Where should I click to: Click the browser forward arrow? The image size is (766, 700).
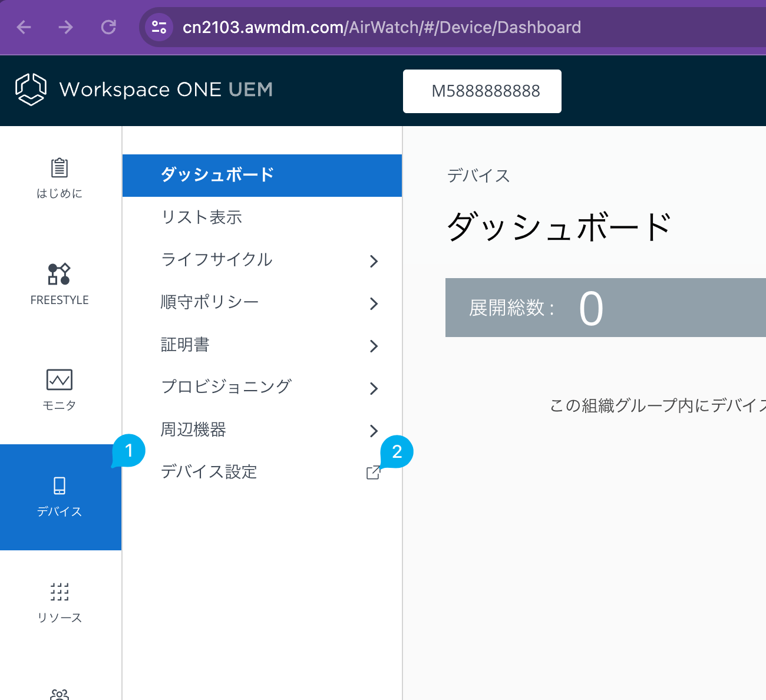tap(66, 27)
